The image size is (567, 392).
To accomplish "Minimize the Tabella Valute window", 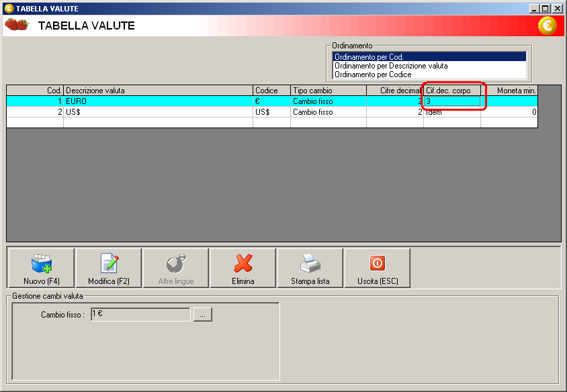I will [x=534, y=8].
